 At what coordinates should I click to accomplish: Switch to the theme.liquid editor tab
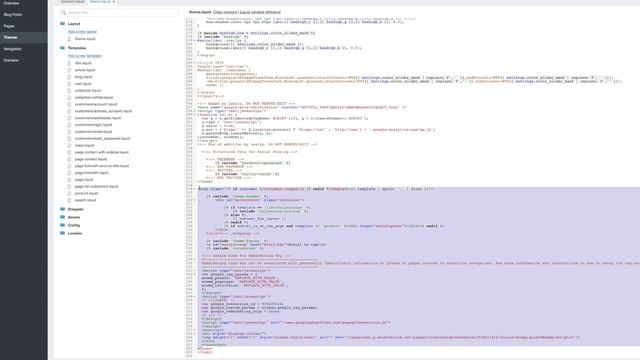(100, 2)
